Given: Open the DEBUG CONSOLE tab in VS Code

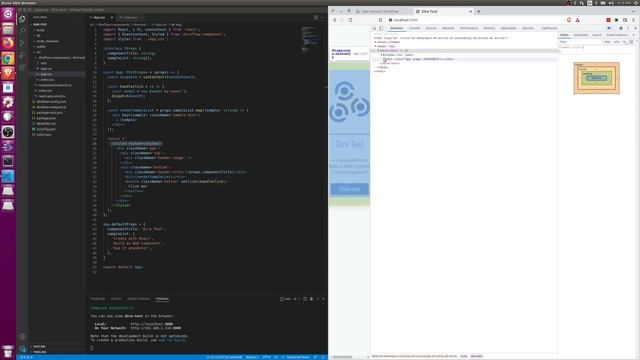Looking at the screenshot, I should point(138,299).
